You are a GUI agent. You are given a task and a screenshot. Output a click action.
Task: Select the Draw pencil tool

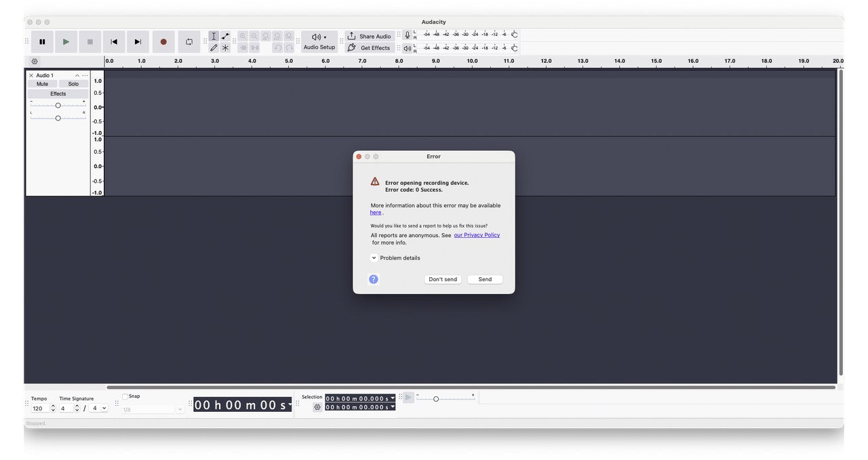coord(214,48)
